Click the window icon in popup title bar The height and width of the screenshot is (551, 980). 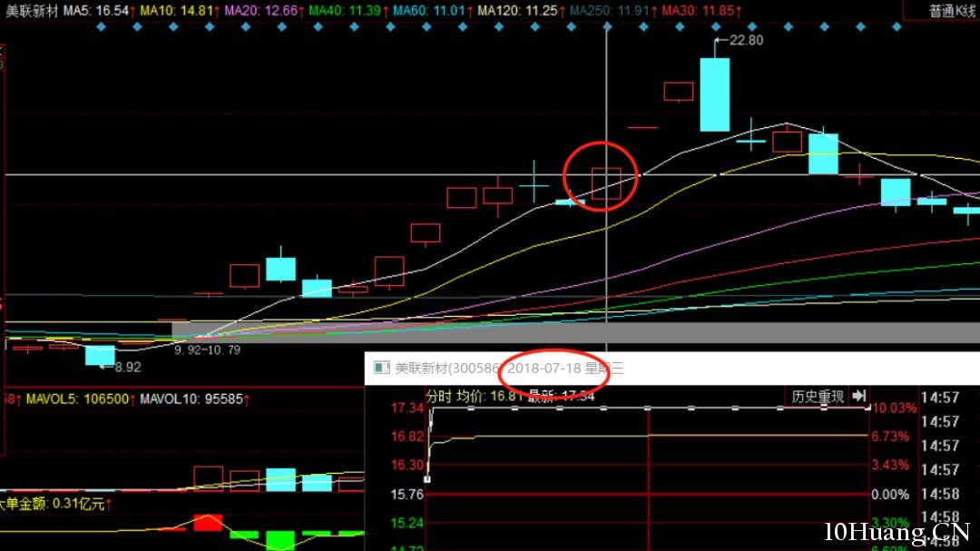pyautogui.click(x=381, y=368)
